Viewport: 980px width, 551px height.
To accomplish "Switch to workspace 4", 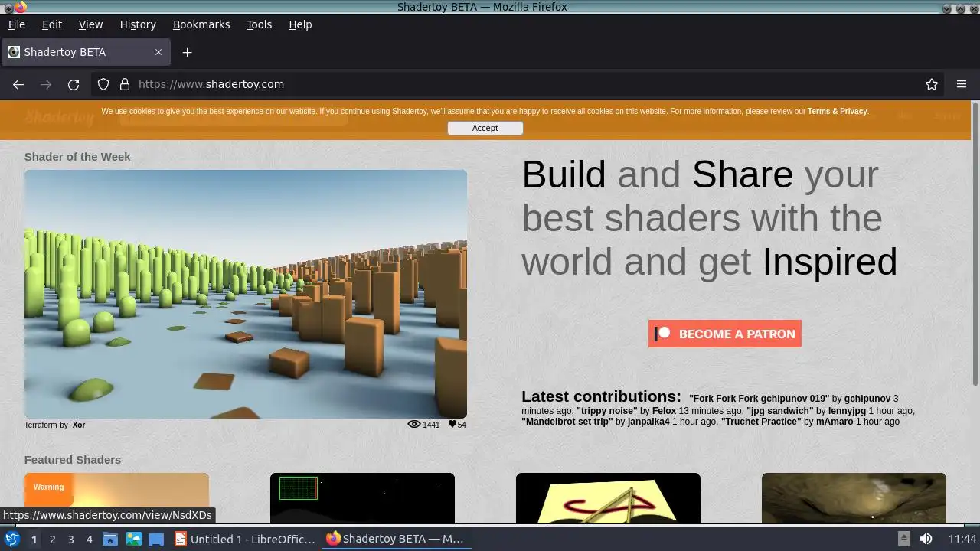I will point(89,539).
